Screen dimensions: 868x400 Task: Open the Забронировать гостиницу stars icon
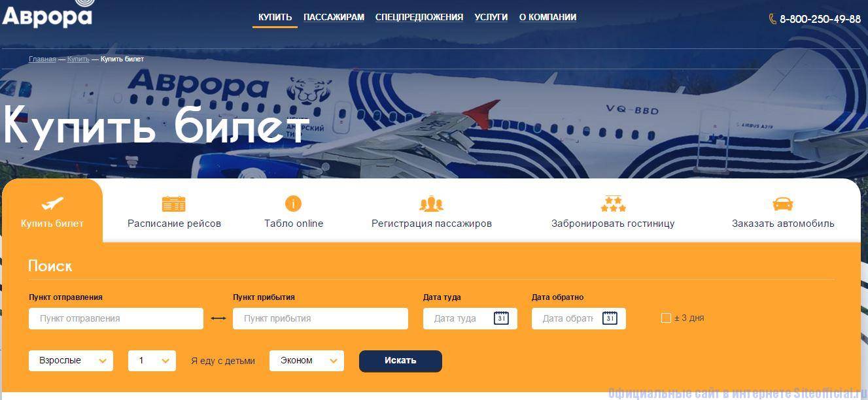click(613, 204)
